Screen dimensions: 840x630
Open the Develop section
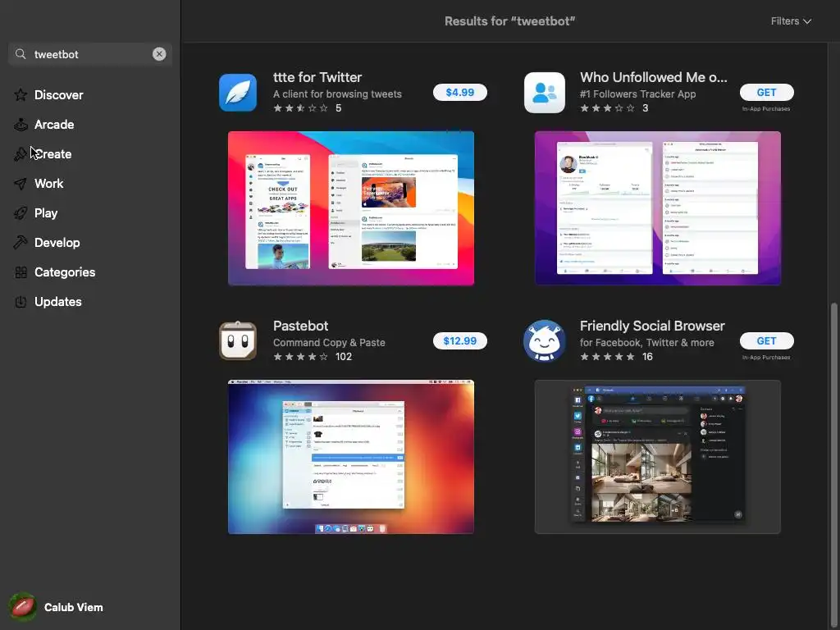coord(57,243)
